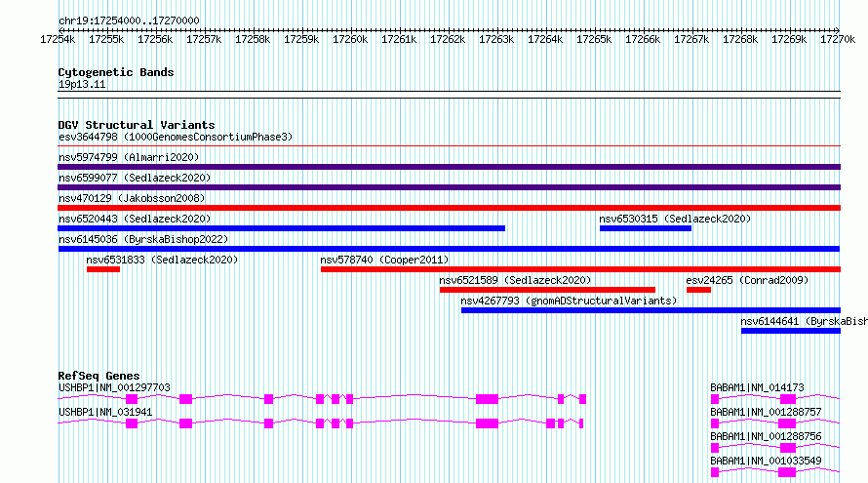Open the USHBP1|NM_001297703 transcript label
This screenshot has width=868, height=483.
[114, 387]
